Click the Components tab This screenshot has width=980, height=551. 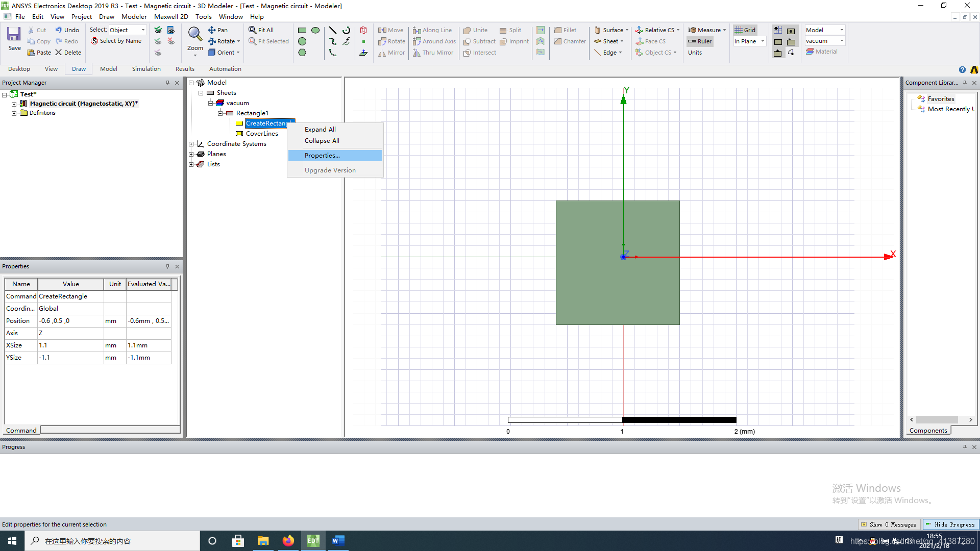point(928,430)
